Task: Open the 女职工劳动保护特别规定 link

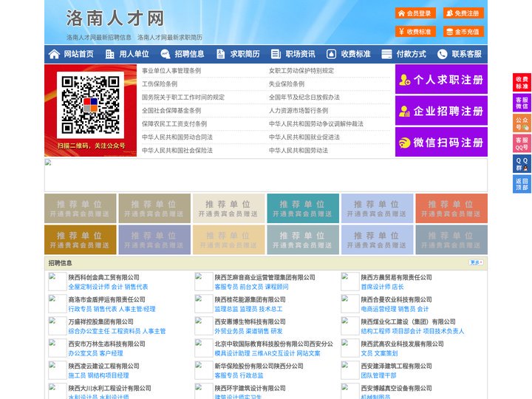Action: point(301,71)
